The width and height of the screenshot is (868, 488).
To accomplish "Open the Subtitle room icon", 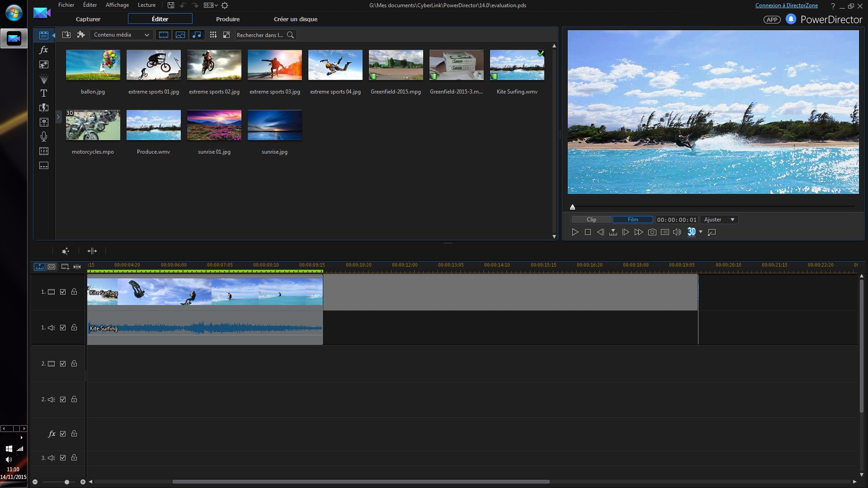I will [x=44, y=165].
